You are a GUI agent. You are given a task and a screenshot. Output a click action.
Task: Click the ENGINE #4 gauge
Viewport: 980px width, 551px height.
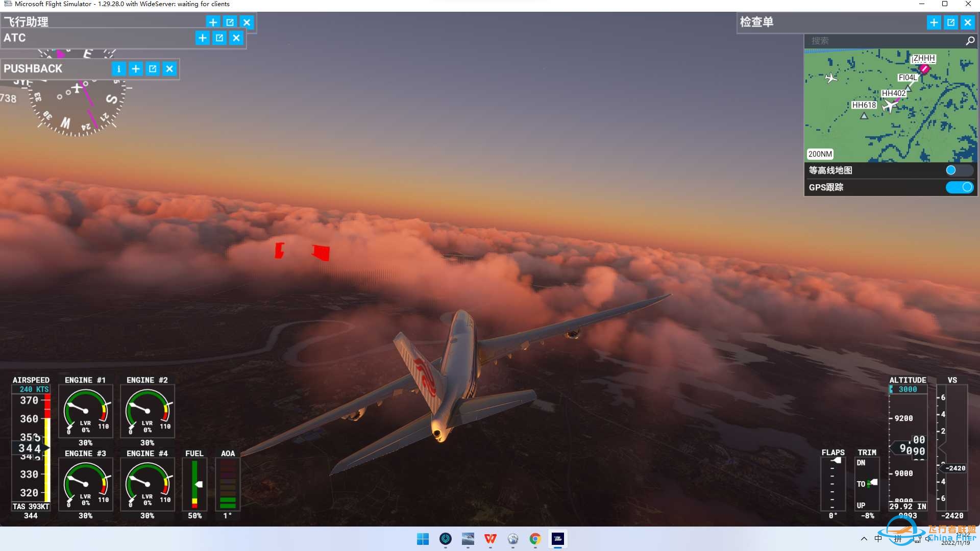(147, 484)
